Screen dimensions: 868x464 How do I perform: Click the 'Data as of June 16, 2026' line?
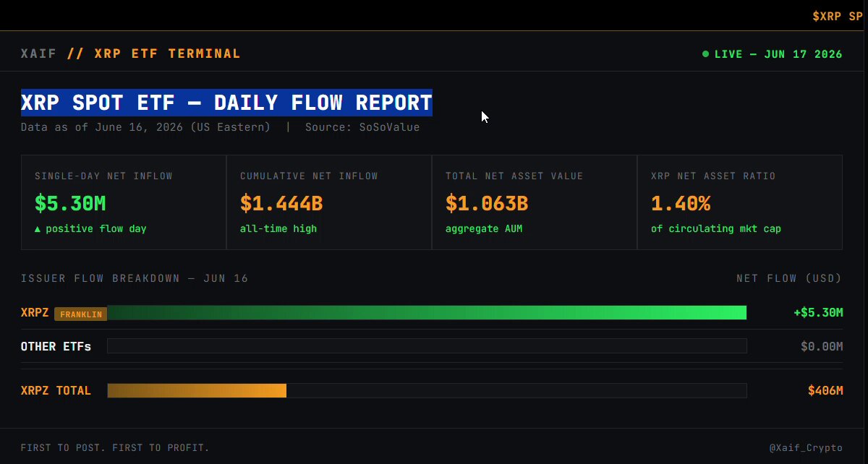[145, 127]
